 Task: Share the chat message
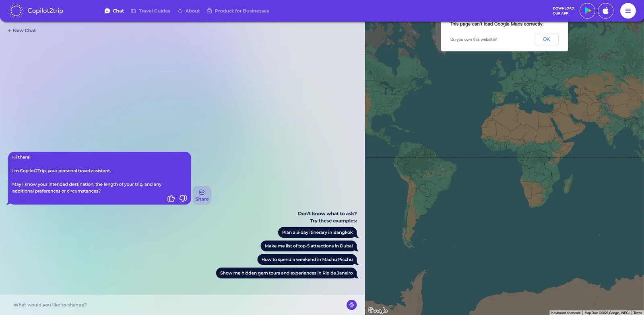[x=202, y=196]
